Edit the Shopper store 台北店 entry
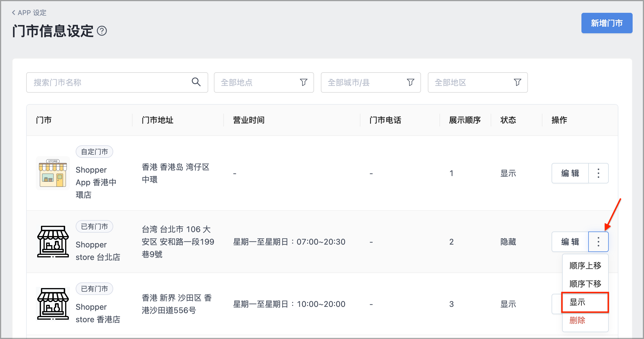Viewport: 644px width, 339px height. tap(570, 242)
